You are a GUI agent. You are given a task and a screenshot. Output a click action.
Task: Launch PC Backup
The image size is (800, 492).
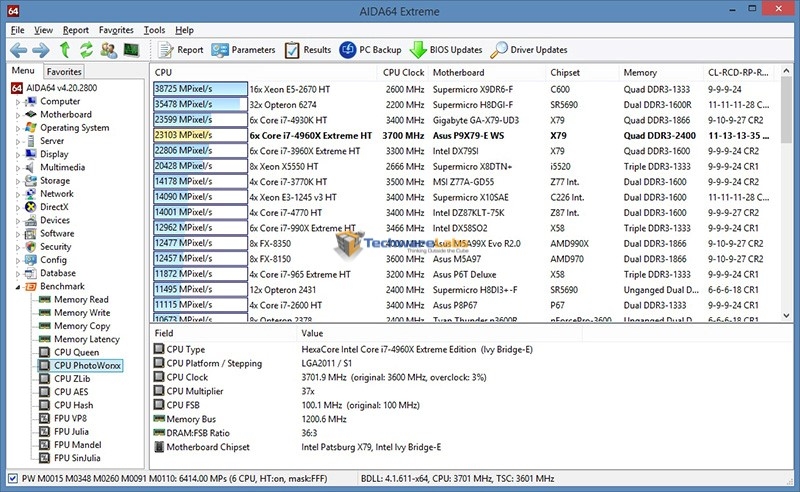click(x=370, y=50)
